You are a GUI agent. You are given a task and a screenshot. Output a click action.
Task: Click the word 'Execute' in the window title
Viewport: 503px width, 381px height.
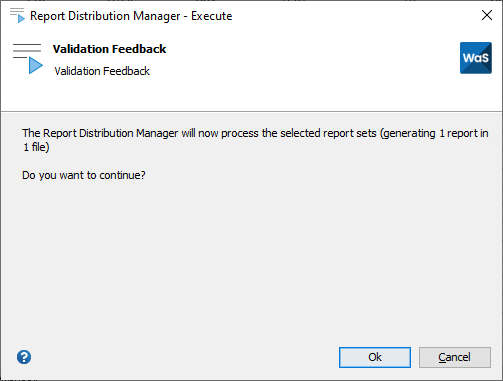[x=212, y=16]
